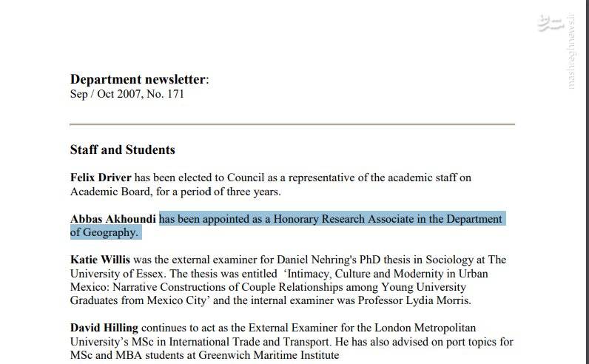Screen dimensions: 589x364
Task: Click the bold name "Katie Willis"
Action: pyautogui.click(x=101, y=260)
